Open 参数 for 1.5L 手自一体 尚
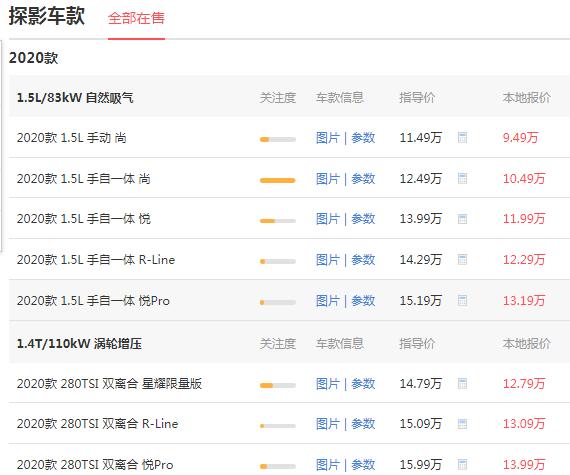Viewport: 570px width, 475px height. (363, 178)
